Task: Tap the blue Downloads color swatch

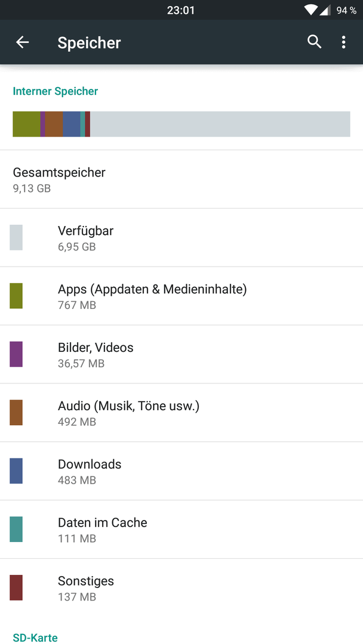Action: point(16,470)
